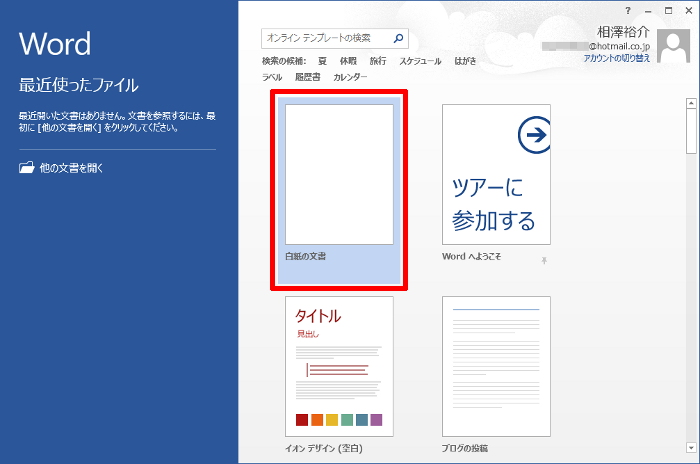Screen dimensions: 700x464
Task: Click the Word へようこそ label text
Action: [x=471, y=256]
